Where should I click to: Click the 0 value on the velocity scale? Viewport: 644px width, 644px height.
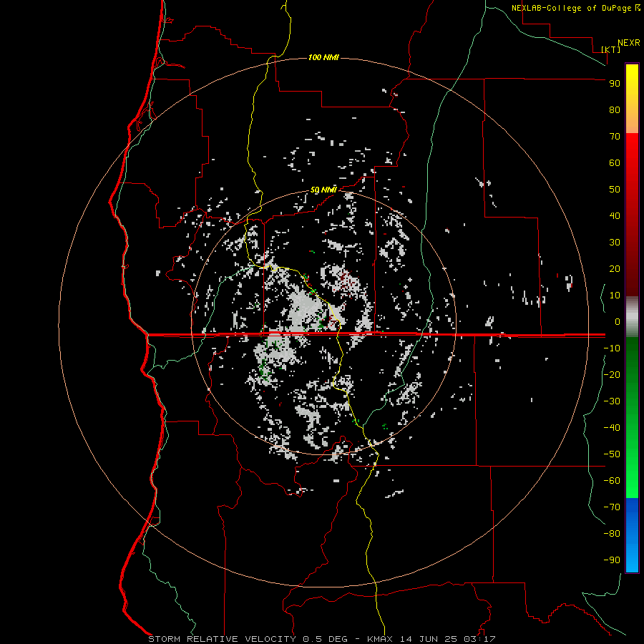tap(618, 322)
